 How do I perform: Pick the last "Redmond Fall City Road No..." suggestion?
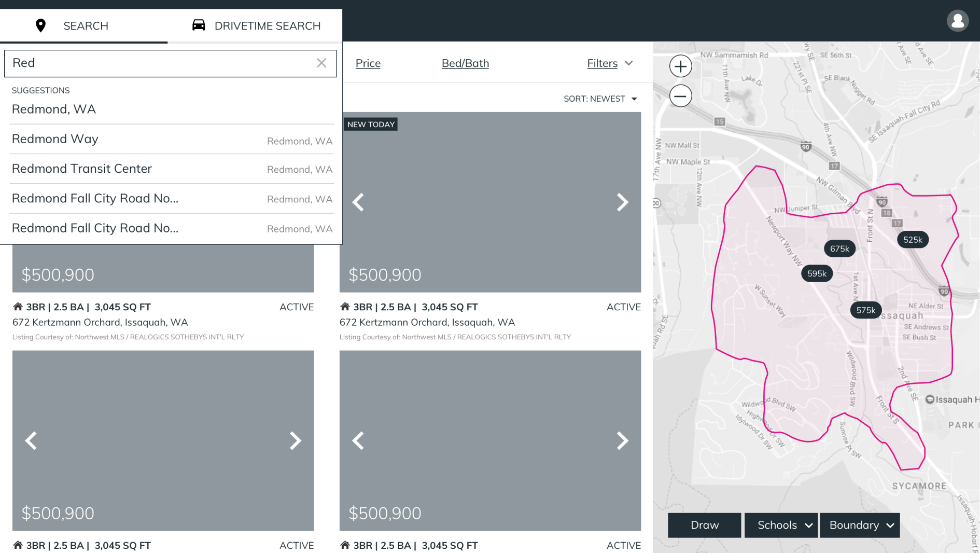click(x=172, y=228)
